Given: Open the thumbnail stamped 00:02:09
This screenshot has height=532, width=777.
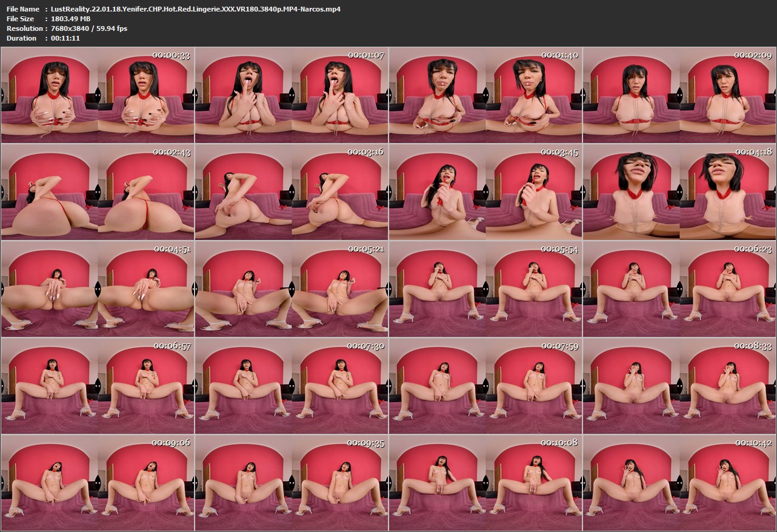Looking at the screenshot, I should click(x=679, y=95).
